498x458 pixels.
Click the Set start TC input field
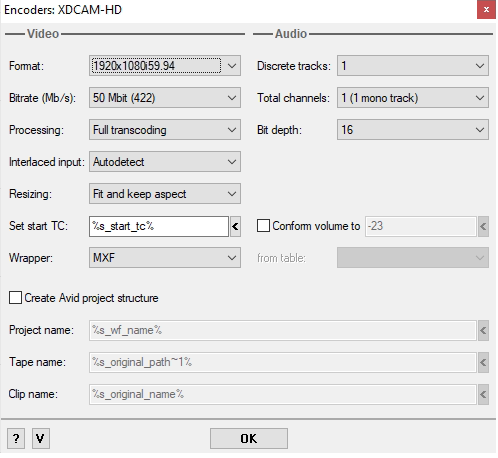[159, 227]
